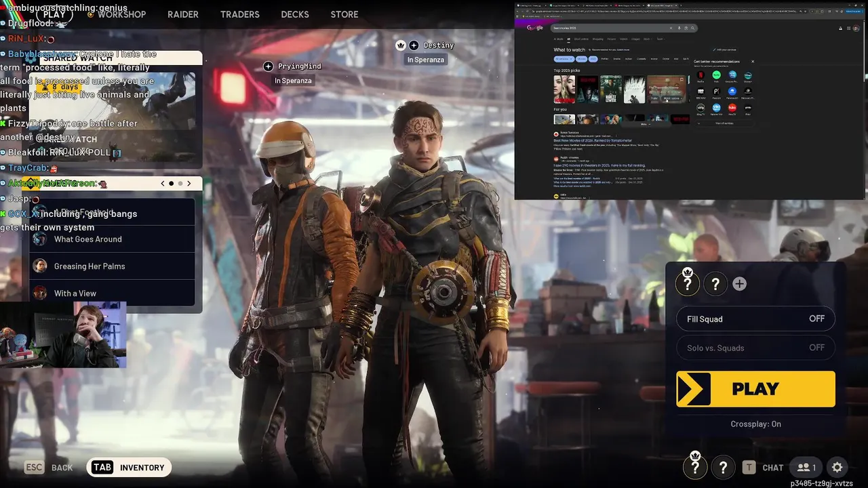Click the With a View quest icon
Image resolution: width=868 pixels, height=488 pixels.
coord(40,293)
